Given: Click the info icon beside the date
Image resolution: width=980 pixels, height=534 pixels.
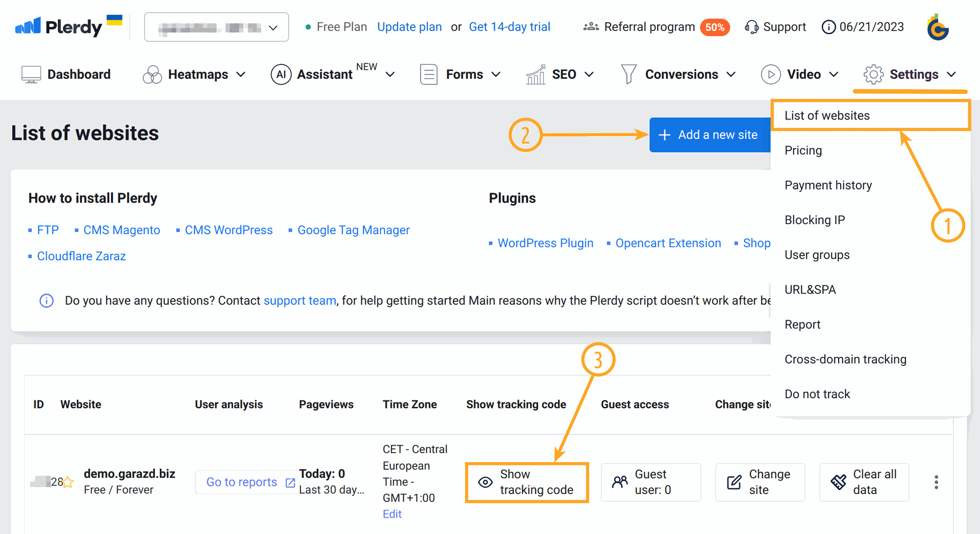Looking at the screenshot, I should [828, 27].
